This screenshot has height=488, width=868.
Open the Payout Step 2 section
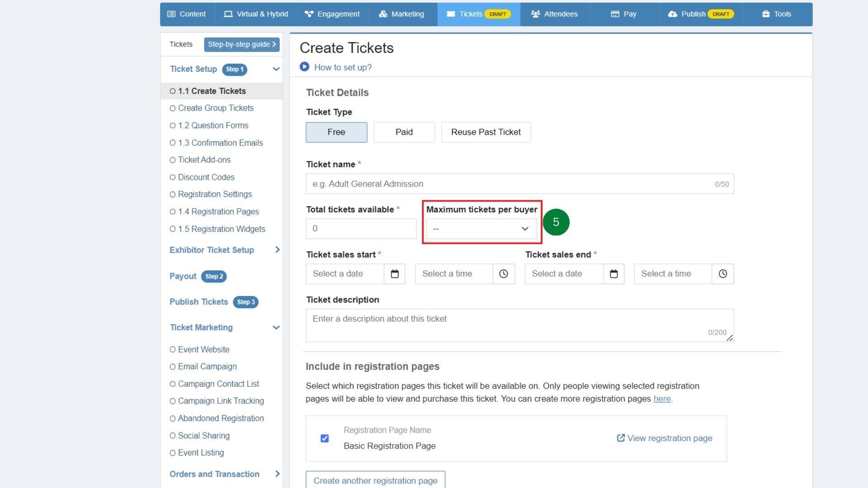tap(198, 276)
